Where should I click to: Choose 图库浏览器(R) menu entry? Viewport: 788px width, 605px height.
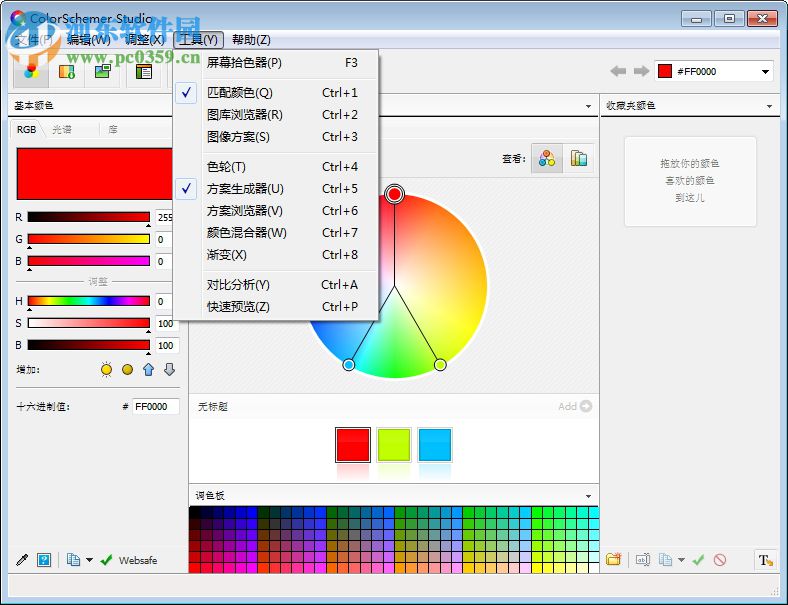point(275,115)
